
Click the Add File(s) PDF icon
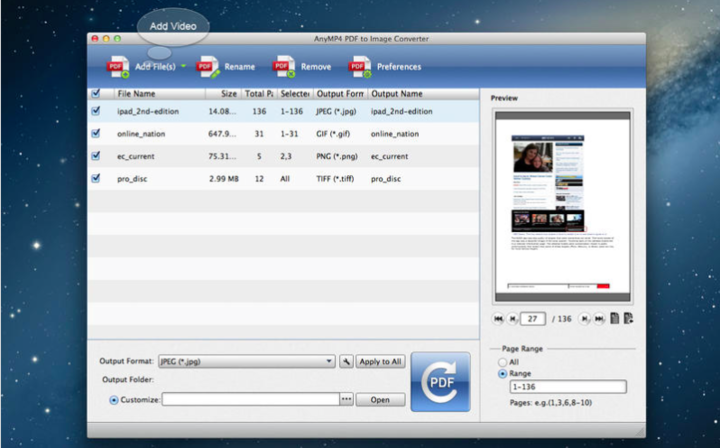(118, 67)
